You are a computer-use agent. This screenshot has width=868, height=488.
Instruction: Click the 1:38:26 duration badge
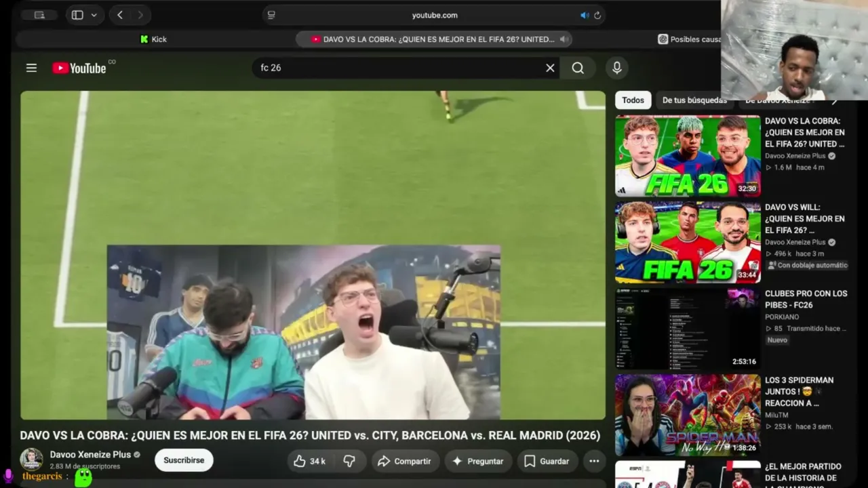744,448
